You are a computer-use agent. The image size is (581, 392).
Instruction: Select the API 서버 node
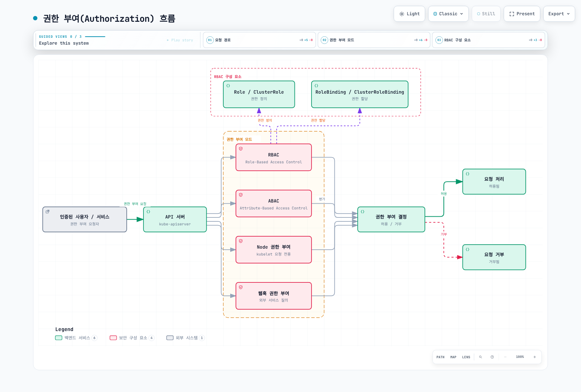click(x=175, y=220)
